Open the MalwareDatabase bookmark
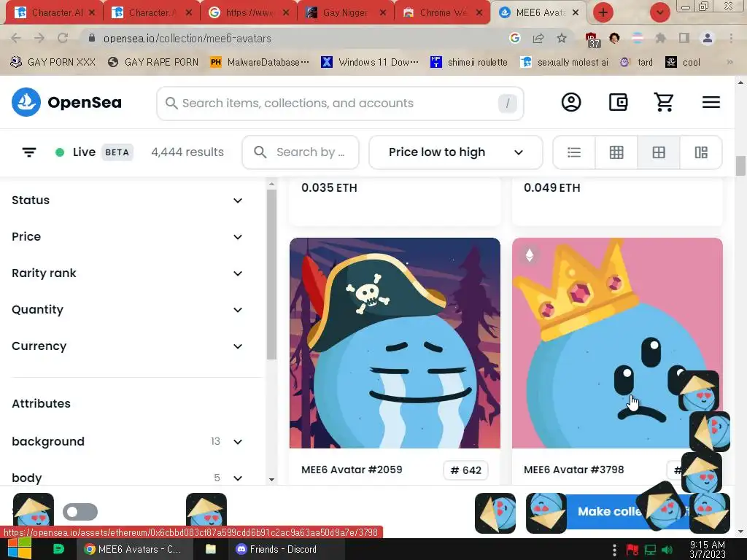 coord(260,62)
